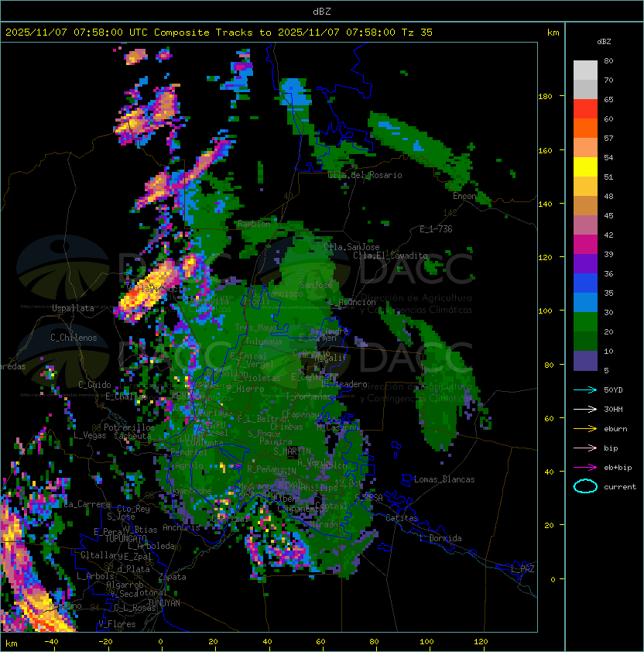Click the yellow eburn arrow in legend
644x652 pixels.
(x=585, y=429)
